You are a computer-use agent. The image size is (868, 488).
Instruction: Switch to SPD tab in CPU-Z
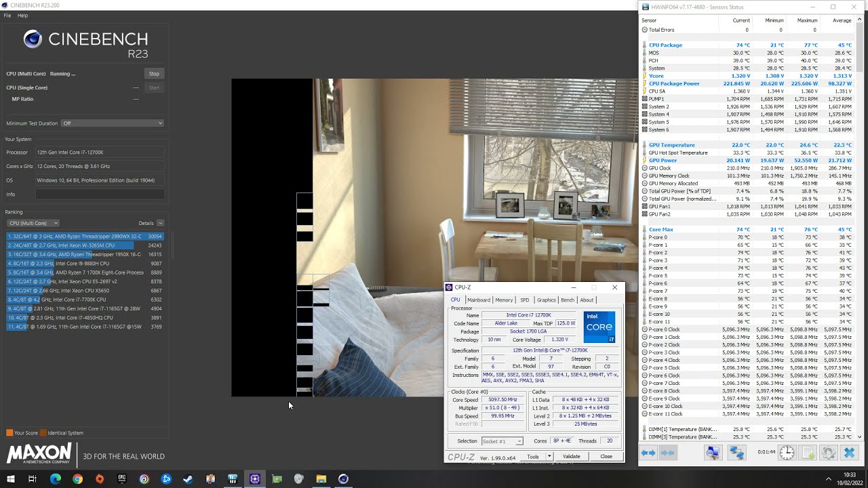tap(524, 300)
